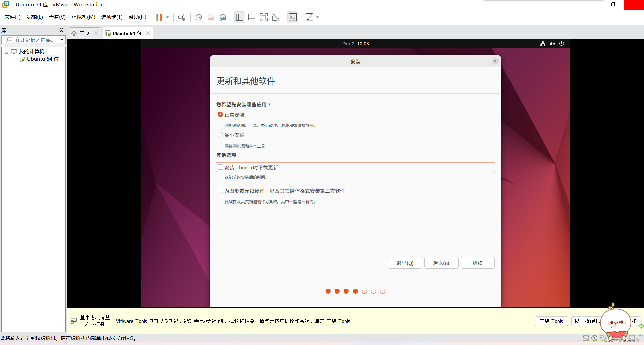Click the Ubuntu volume icon
Viewport: 644px width, 345px height.
point(552,43)
